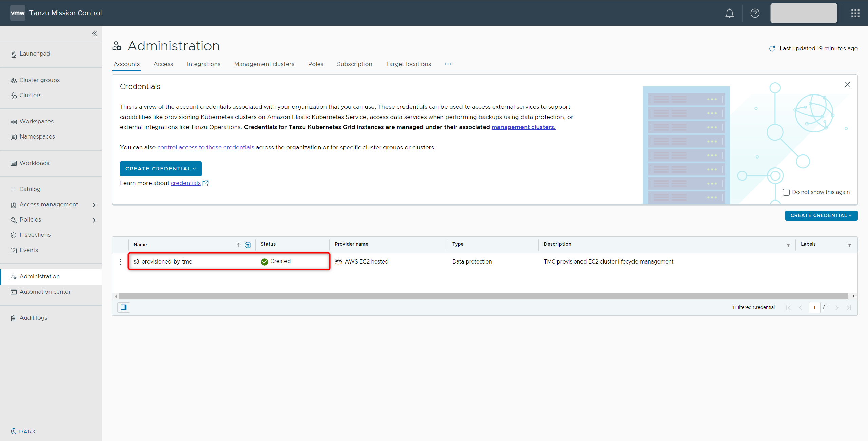Collapse the sidebar with double-chevron icon
The width and height of the screenshot is (868, 441).
(x=94, y=34)
